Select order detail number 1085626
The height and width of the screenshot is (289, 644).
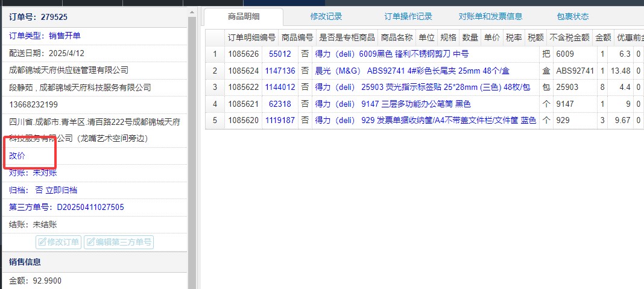click(244, 54)
